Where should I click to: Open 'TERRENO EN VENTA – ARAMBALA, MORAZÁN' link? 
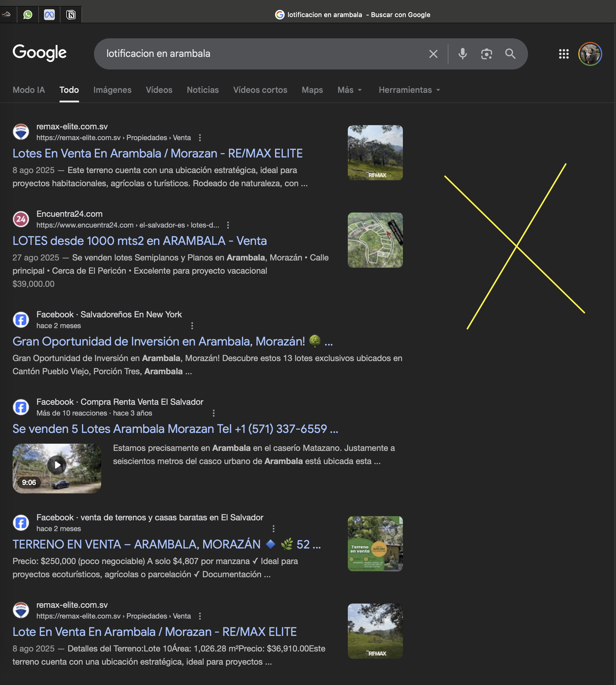pyautogui.click(x=166, y=544)
